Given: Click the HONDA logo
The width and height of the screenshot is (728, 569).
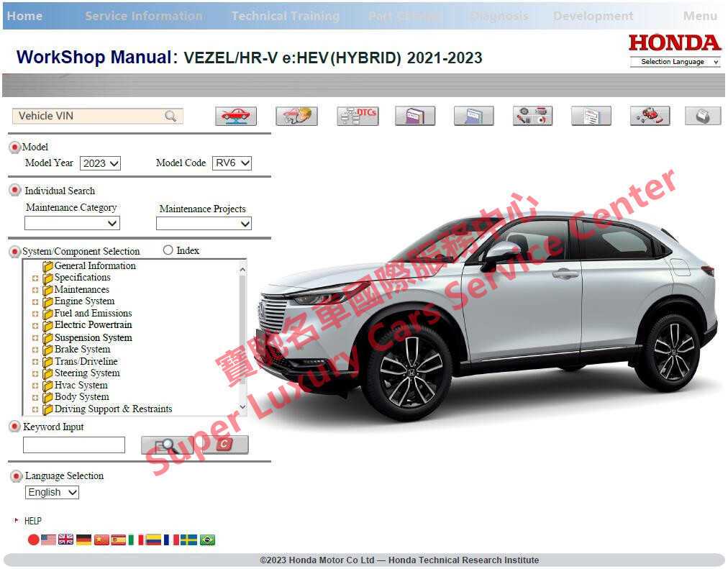Looking at the screenshot, I should (675, 42).
